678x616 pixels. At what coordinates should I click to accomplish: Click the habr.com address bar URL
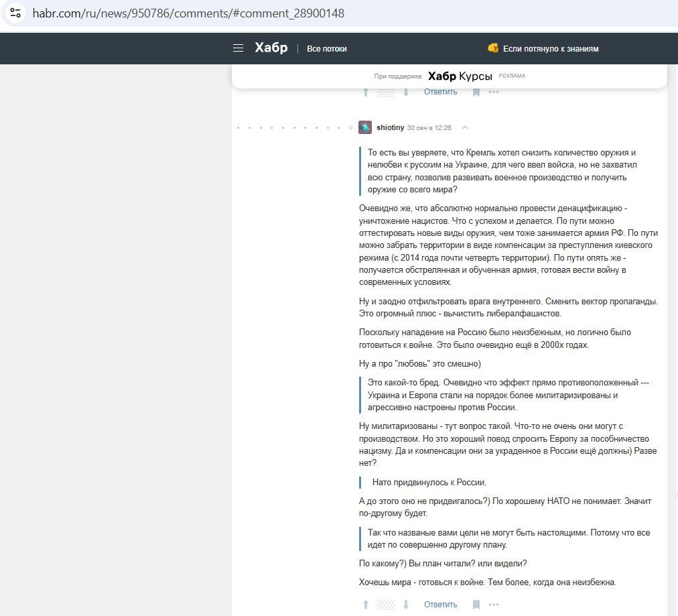(x=188, y=13)
